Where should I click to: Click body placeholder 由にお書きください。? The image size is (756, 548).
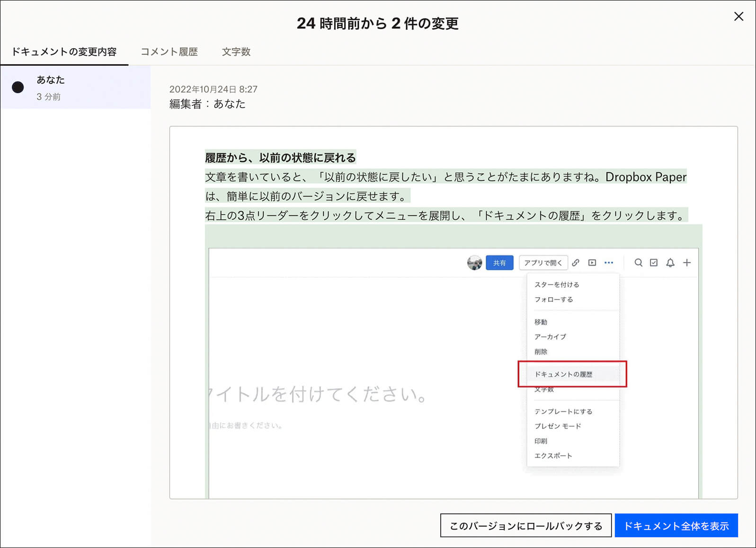click(246, 425)
